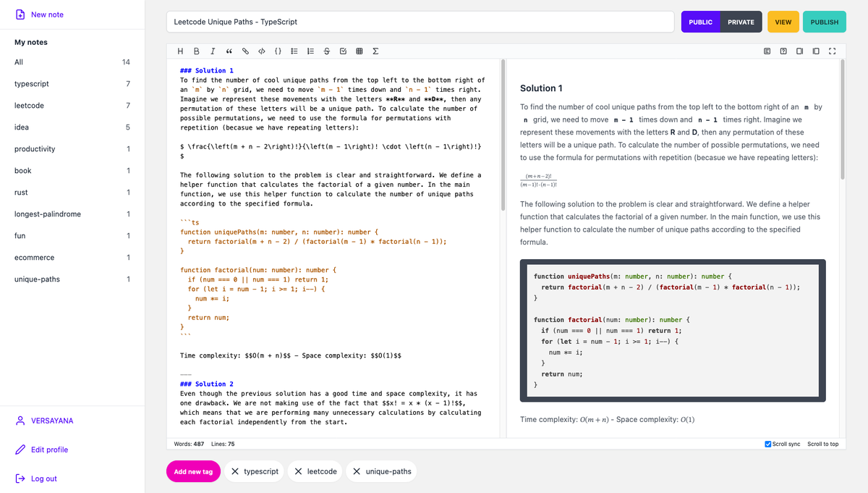Set note visibility to PRIVATE
This screenshot has height=493, width=868.
point(741,22)
